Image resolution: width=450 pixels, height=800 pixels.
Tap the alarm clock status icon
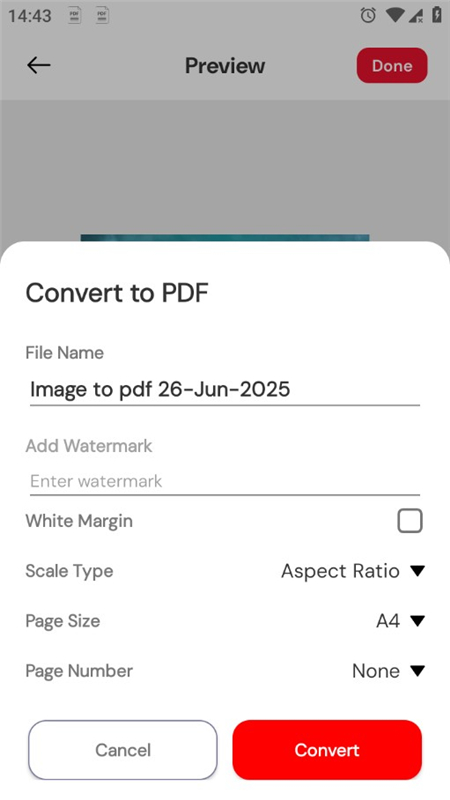click(x=368, y=16)
